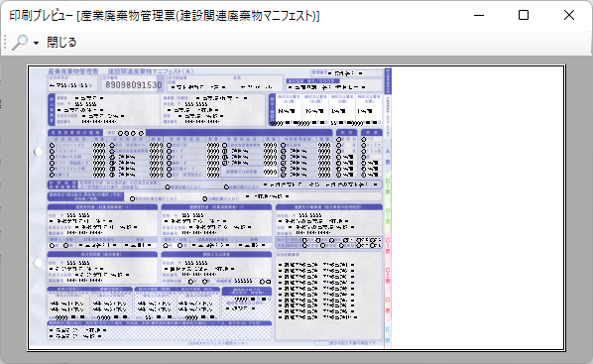Maximize the print preview window
Viewport: 593px width, 364px height.
[524, 15]
